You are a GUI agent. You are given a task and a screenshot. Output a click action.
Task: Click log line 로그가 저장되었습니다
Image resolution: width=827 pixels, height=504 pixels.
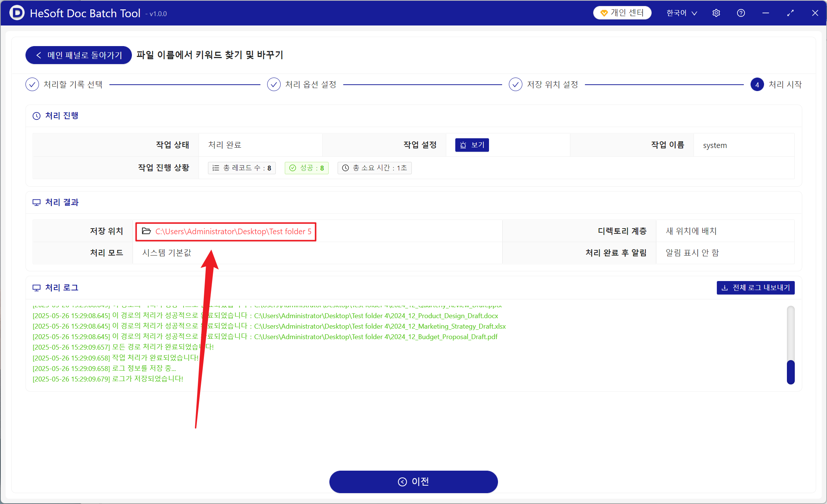[x=108, y=379]
